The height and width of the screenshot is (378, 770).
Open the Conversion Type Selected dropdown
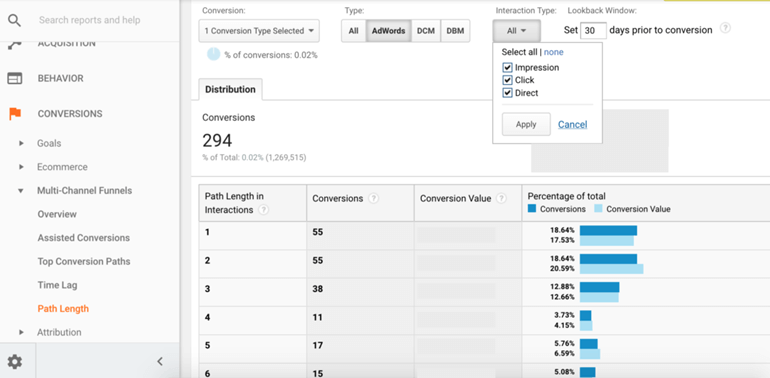coord(259,31)
